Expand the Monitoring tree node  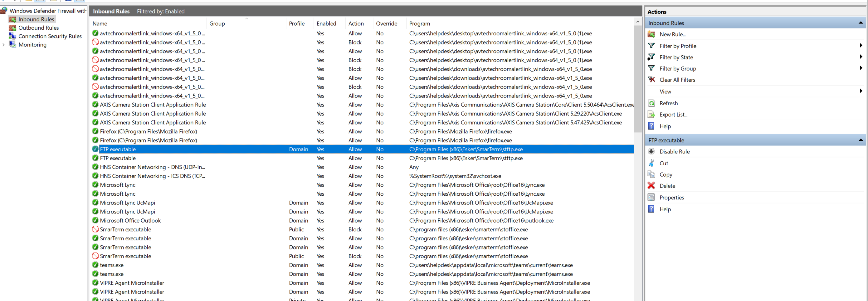(4, 45)
